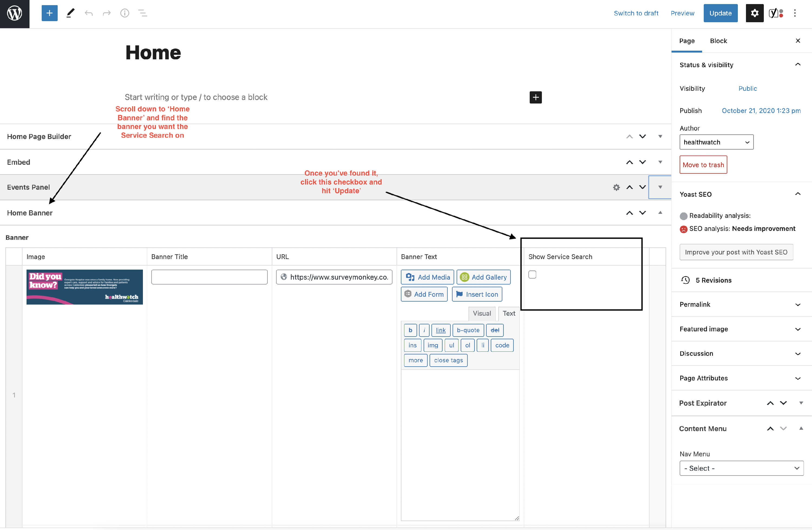
Task: Click the Banner Title input field
Action: point(209,277)
